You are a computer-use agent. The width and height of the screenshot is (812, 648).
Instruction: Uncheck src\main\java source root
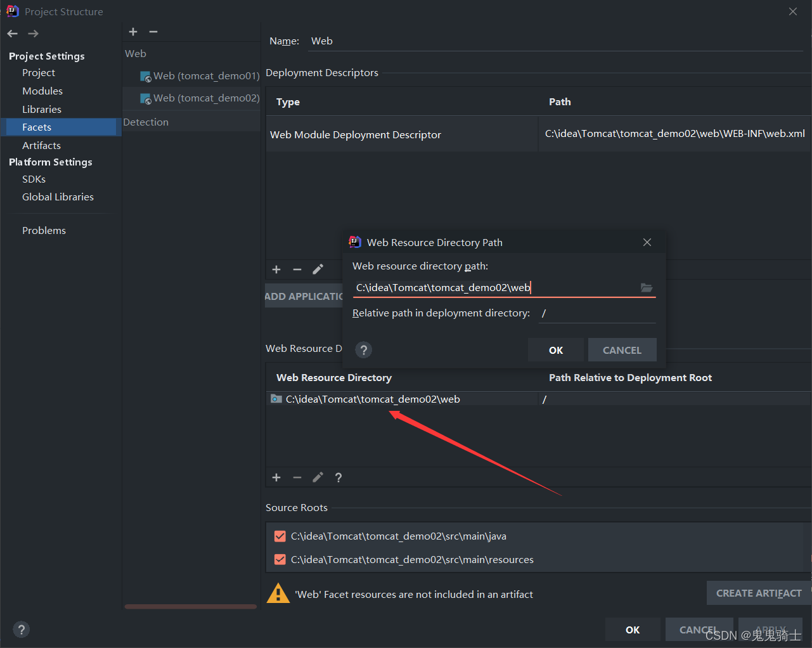pyautogui.click(x=280, y=536)
